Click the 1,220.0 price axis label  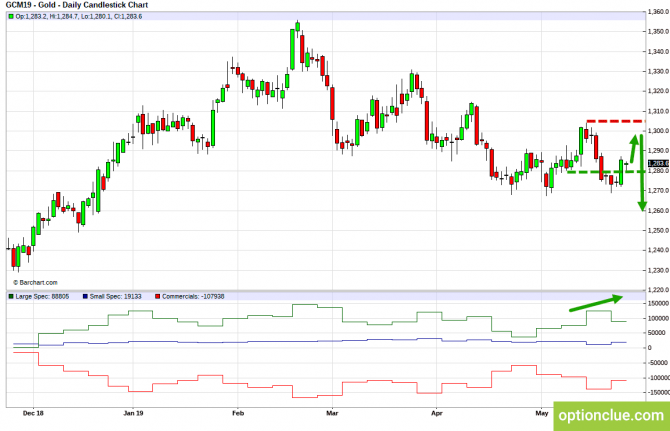tap(658, 290)
